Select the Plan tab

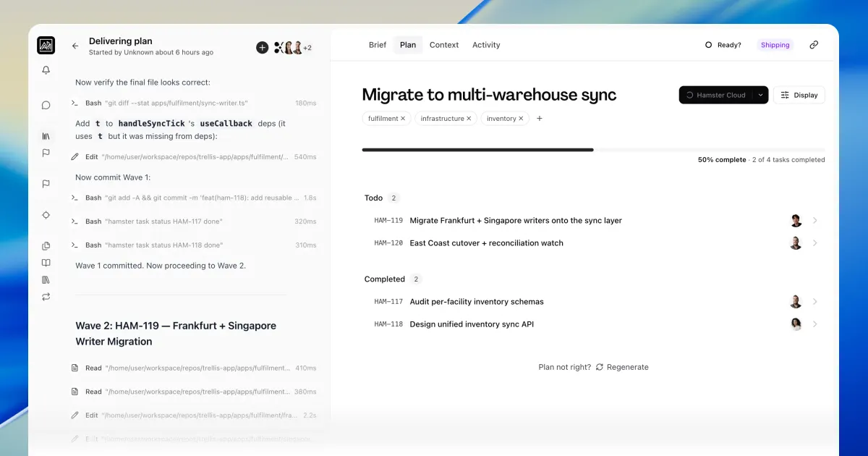click(408, 45)
